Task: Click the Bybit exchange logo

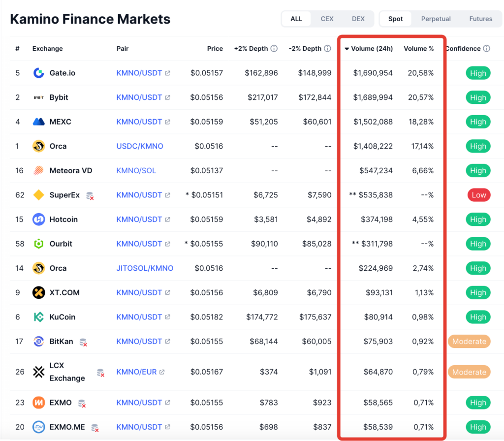Action: tap(38, 97)
